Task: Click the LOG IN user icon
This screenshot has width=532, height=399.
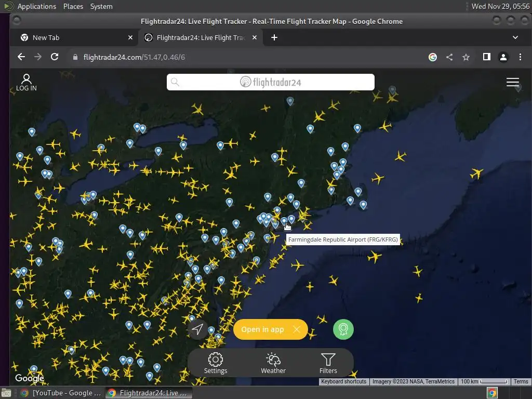Action: pos(26,83)
